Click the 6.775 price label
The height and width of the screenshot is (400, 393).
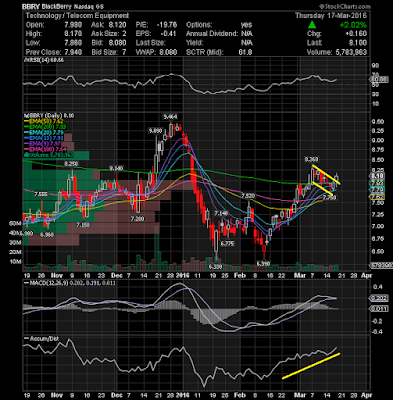click(x=227, y=244)
